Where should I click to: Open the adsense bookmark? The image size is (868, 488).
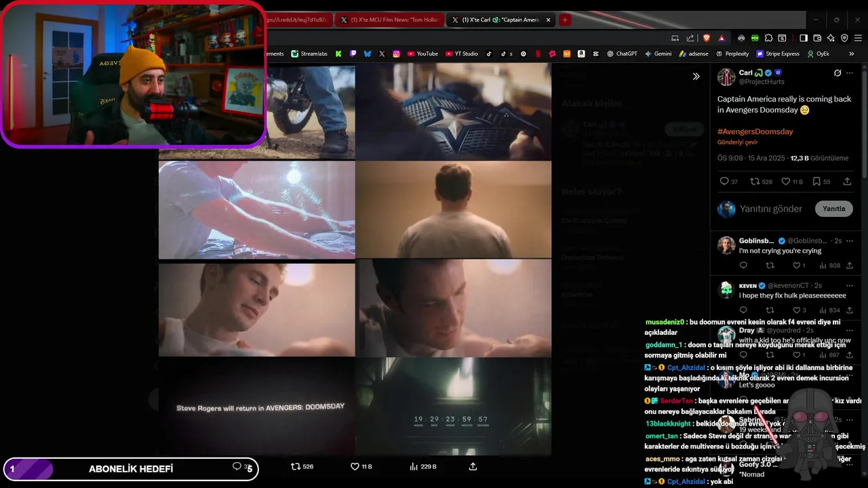tap(694, 54)
